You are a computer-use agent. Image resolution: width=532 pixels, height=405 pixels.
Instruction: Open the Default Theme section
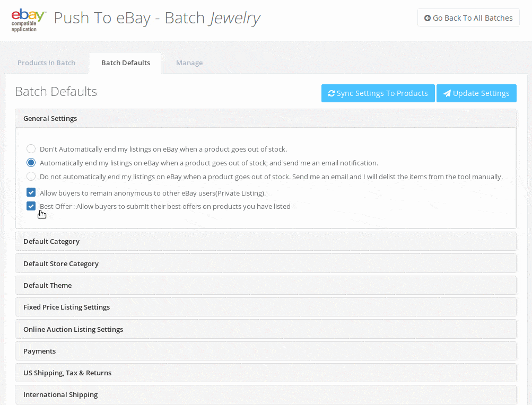pyautogui.click(x=48, y=285)
